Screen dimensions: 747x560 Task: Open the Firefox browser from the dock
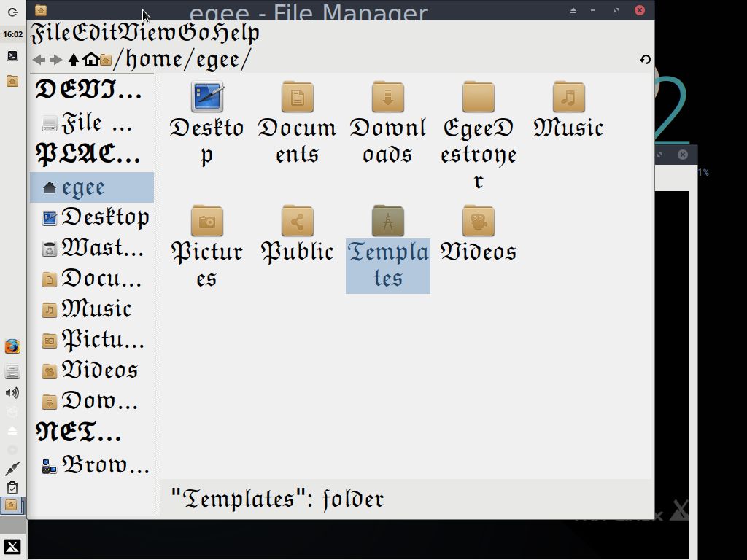click(x=12, y=346)
